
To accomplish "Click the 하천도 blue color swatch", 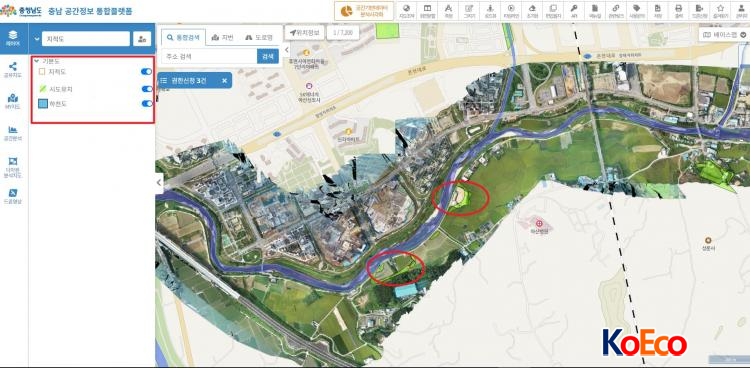I will point(43,103).
